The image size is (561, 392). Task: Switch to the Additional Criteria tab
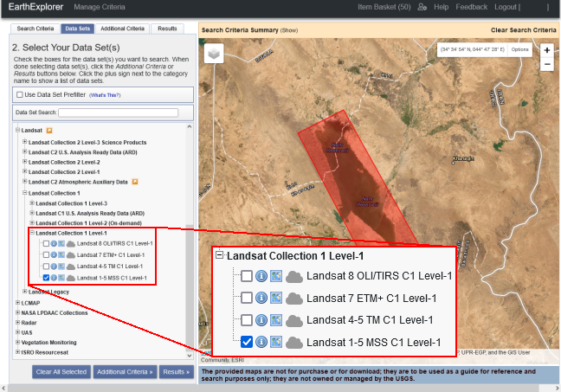pos(121,29)
